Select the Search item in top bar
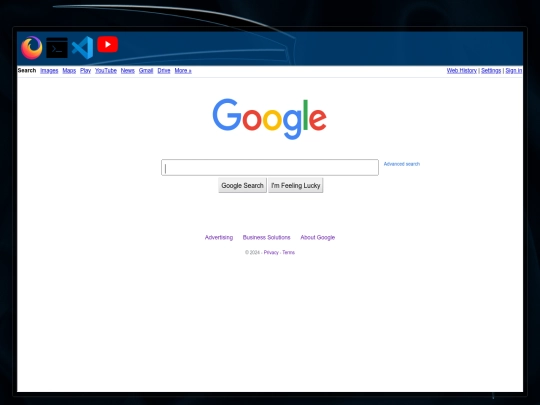540x405 pixels. pyautogui.click(x=27, y=70)
